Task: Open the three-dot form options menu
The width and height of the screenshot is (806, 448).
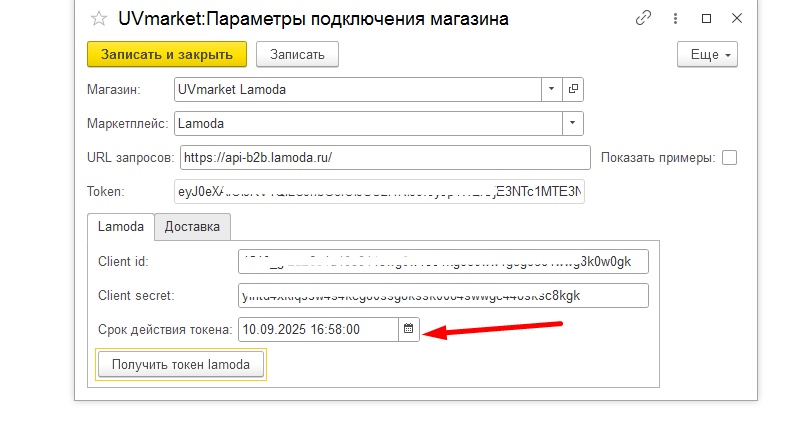Action: click(675, 18)
